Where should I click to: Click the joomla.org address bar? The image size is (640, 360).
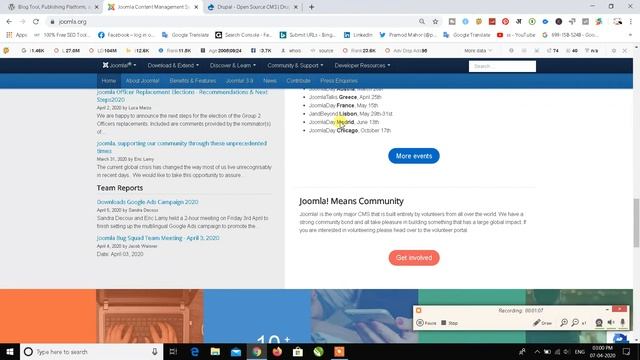coord(233,22)
